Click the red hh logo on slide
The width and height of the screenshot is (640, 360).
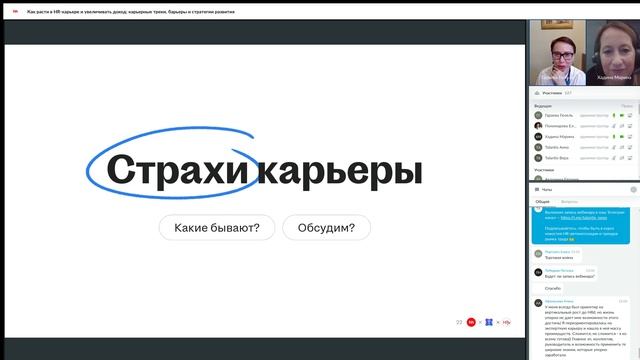click(471, 322)
